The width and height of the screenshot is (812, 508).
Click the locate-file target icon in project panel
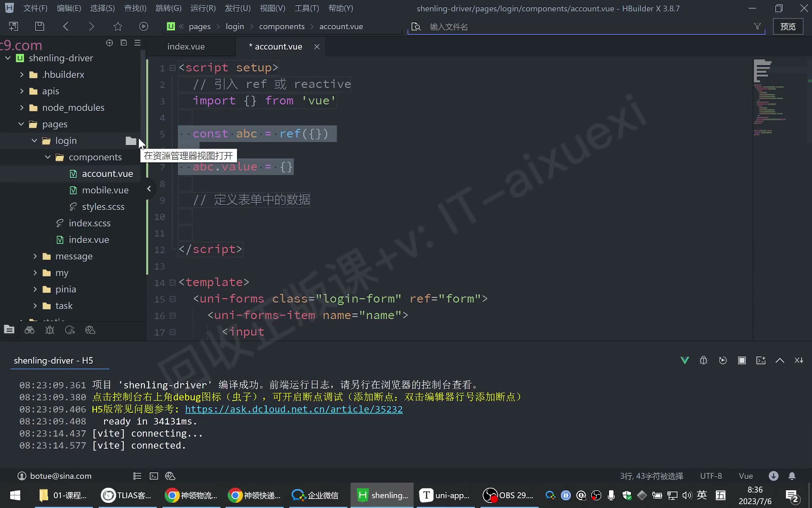(110, 43)
